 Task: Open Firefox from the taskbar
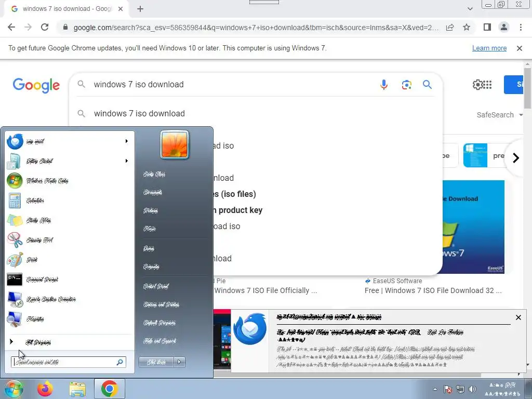pyautogui.click(x=45, y=389)
